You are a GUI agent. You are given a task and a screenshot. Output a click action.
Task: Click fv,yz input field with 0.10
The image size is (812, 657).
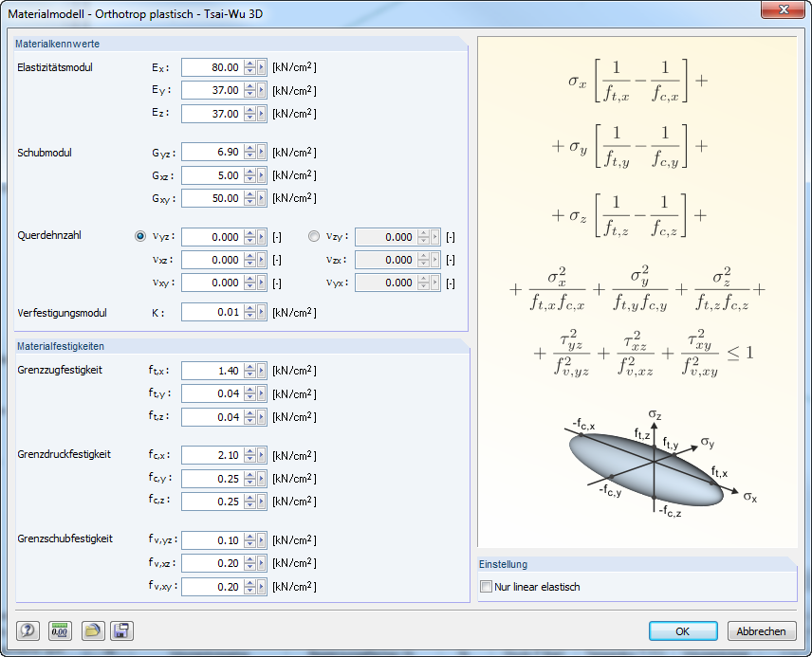click(212, 540)
